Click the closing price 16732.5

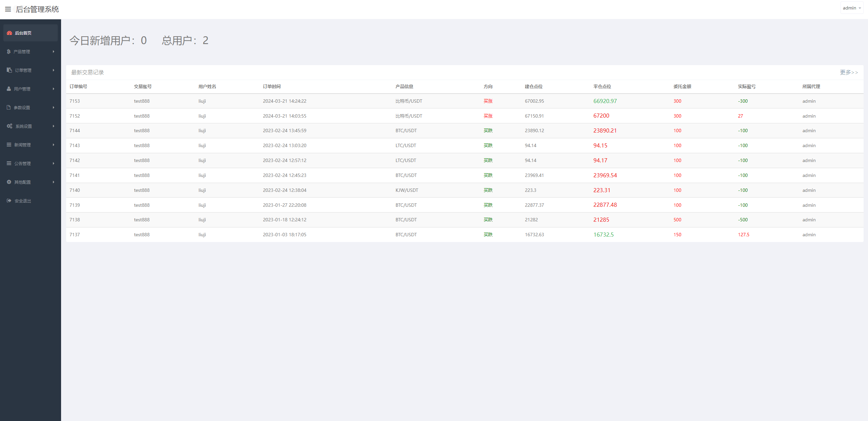tap(603, 235)
